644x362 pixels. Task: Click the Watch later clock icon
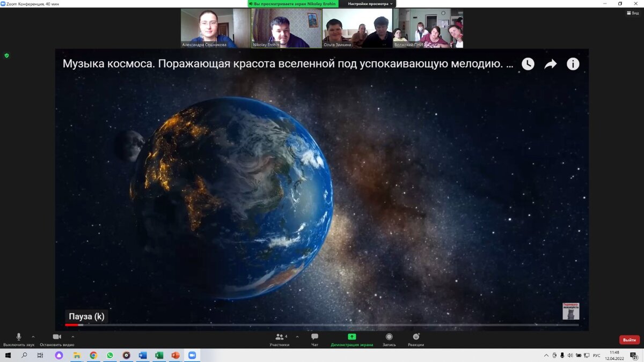[x=528, y=64]
